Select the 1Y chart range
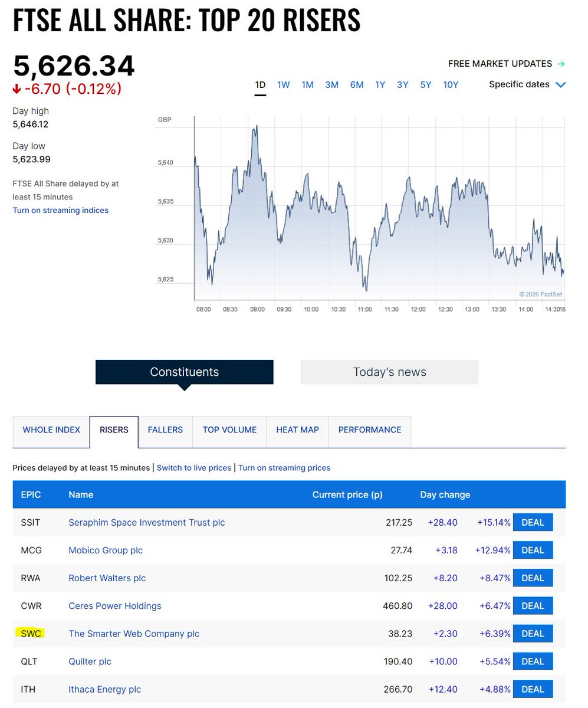Viewport: 588px width, 708px height. 380,85
